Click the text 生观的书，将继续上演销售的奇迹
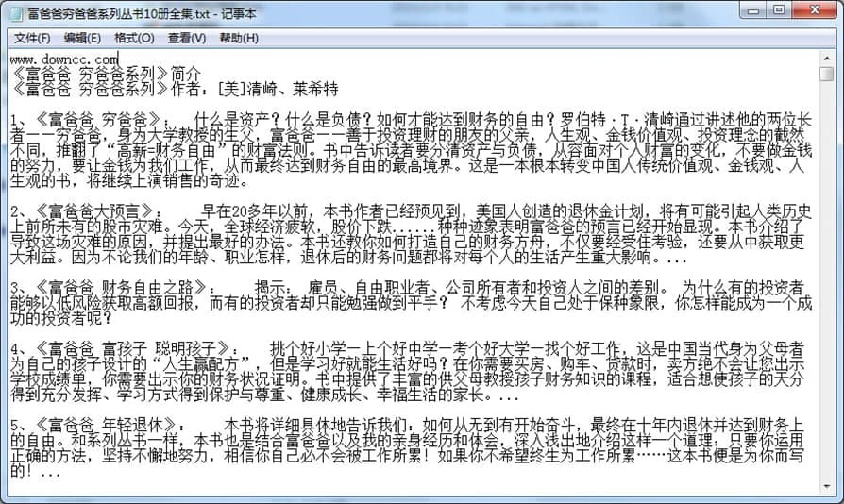Viewport: 844px width, 504px height. tap(125, 181)
